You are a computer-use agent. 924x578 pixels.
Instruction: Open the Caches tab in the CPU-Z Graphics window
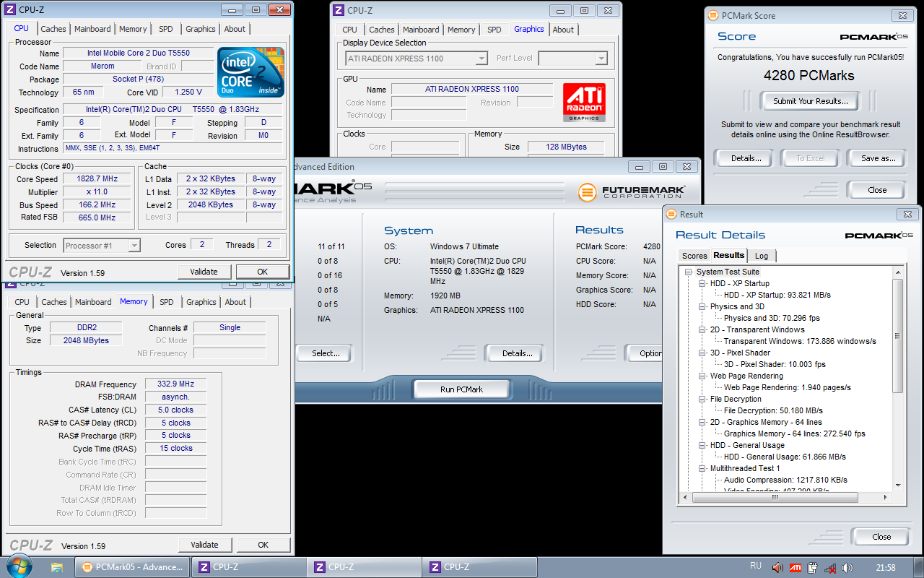382,30
